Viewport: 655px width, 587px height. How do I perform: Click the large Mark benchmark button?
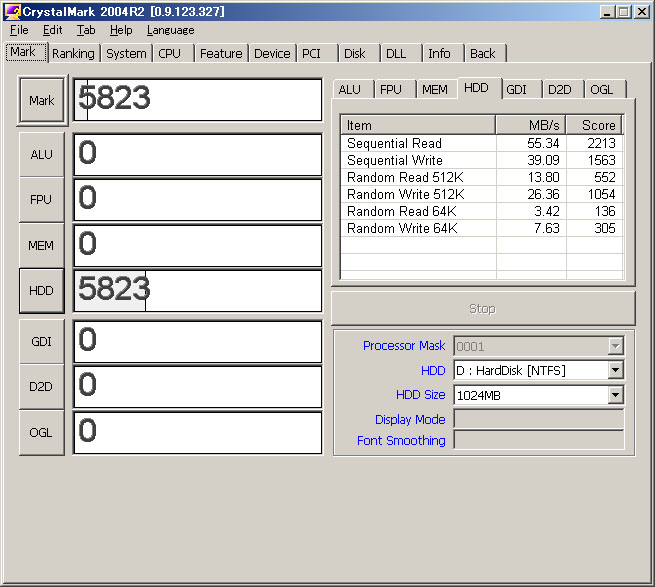pyautogui.click(x=42, y=101)
